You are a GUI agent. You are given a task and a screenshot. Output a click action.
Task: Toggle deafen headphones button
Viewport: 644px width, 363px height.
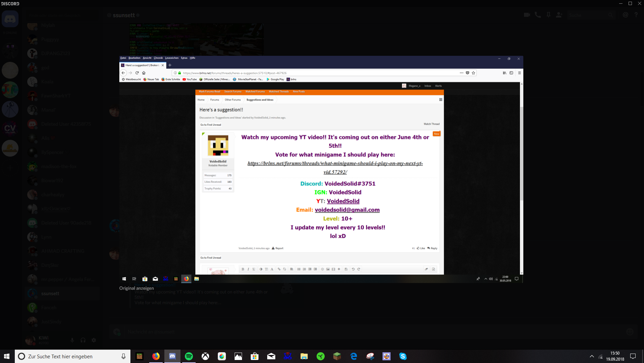(83, 340)
